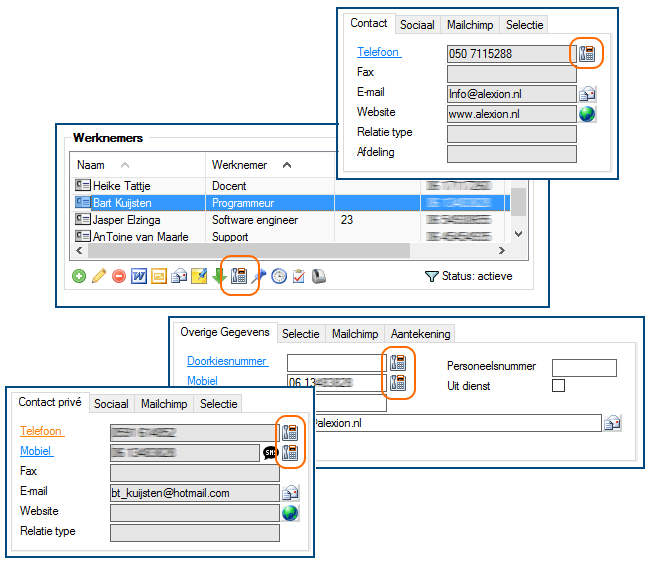Click the blue pushpin icon in Werknemers toolbar
Image resolution: width=651 pixels, height=564 pixels.
259,276
